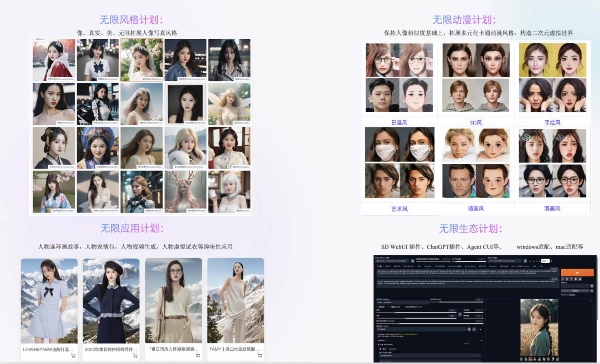Select the Polaroid style thumbnail
Viewport: 600px width, 364px height.
186,104
